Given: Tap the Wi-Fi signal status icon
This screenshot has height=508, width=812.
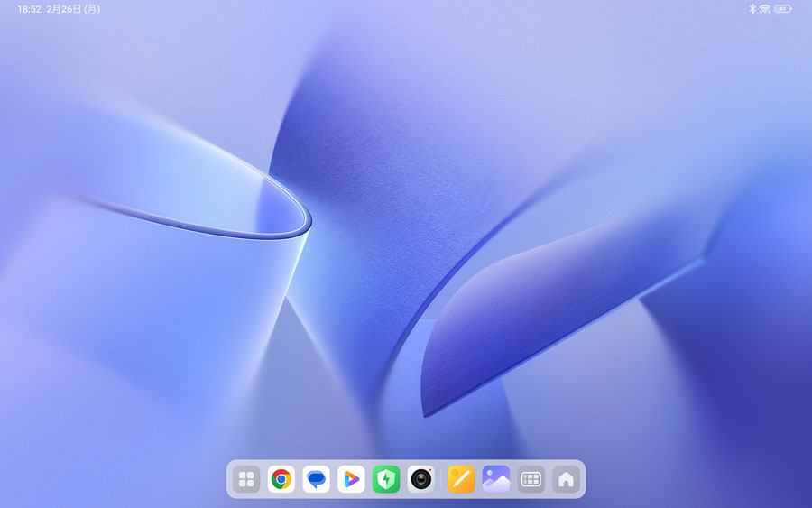Looking at the screenshot, I should [765, 9].
